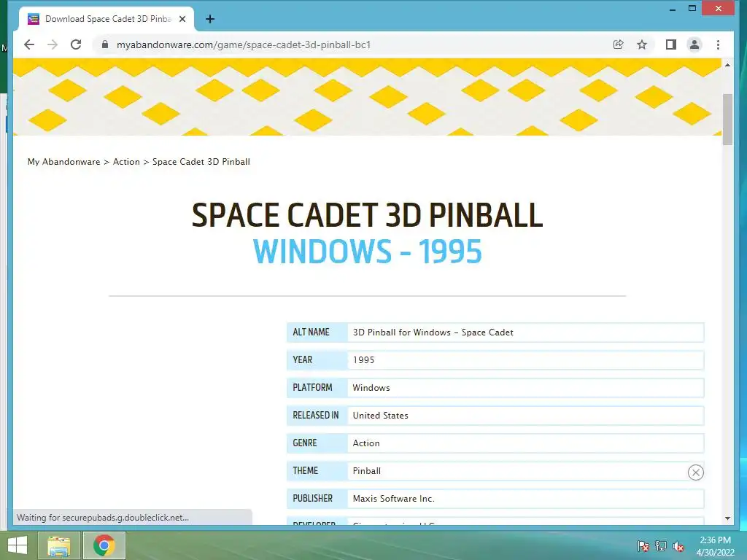
Task: Click the SPACE CADET 3D PINBALL heading
Action: coord(368,215)
